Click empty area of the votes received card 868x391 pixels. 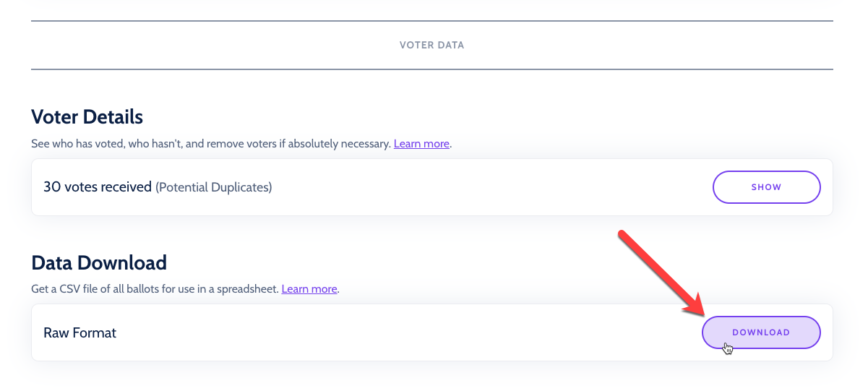coord(491,187)
